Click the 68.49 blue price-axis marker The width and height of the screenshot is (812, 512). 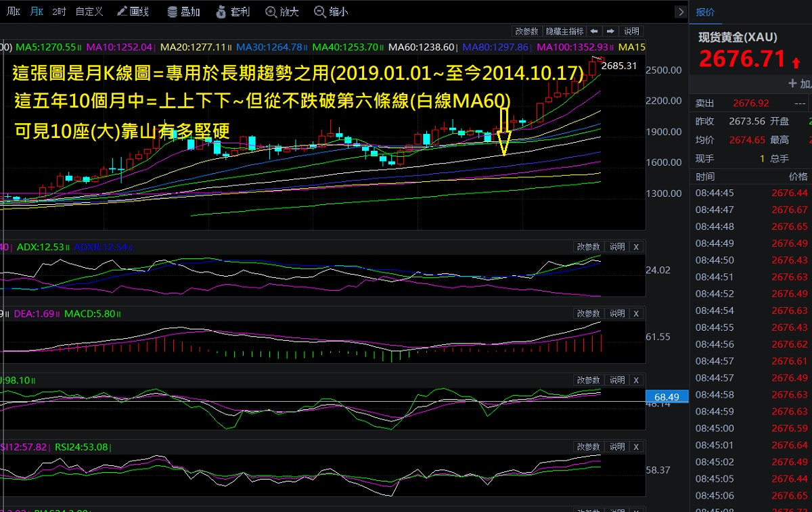pos(667,396)
